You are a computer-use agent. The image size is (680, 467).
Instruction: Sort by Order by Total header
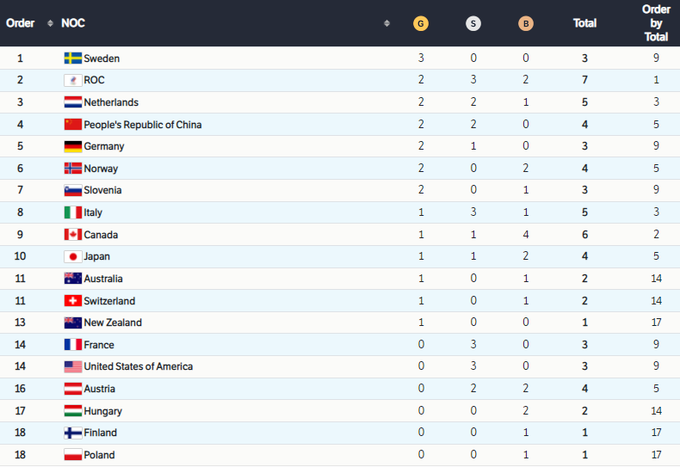655,22
